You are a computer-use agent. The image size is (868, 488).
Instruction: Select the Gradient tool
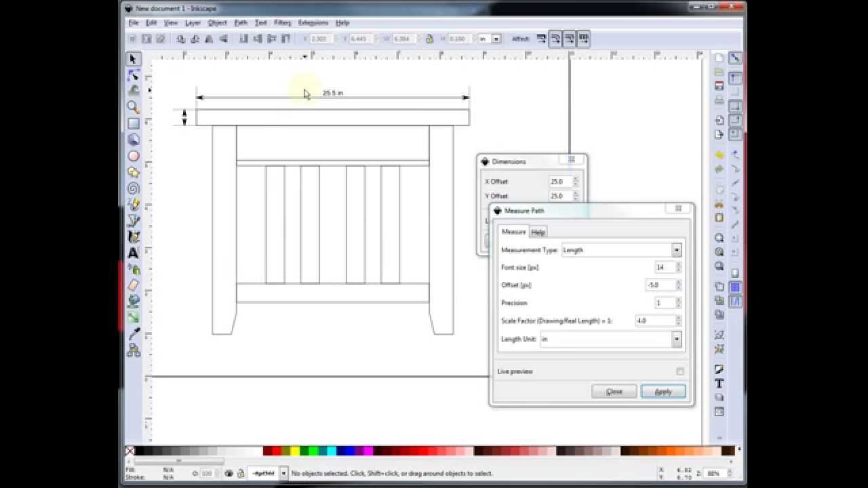(x=134, y=318)
